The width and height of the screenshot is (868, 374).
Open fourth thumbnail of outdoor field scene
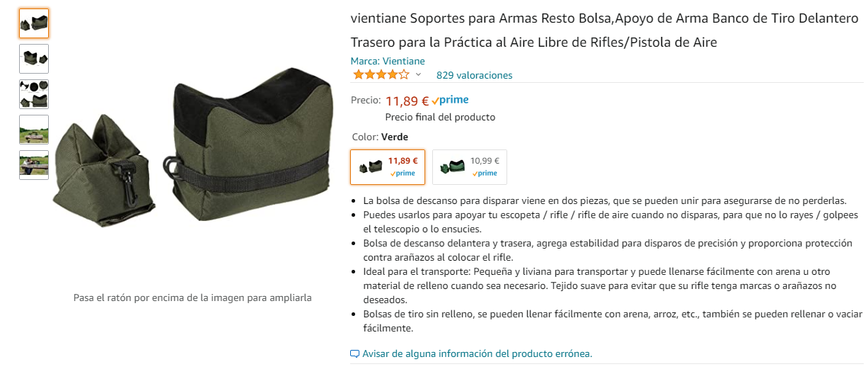(x=34, y=130)
